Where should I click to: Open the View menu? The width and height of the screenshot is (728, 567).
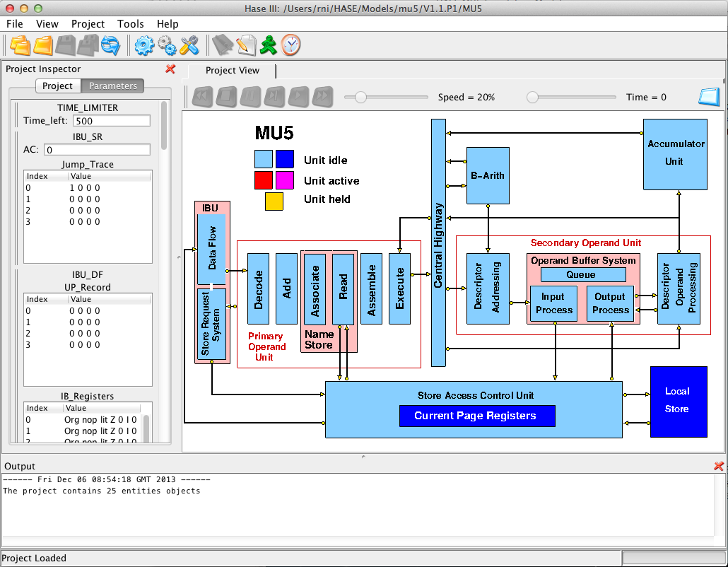pos(47,23)
